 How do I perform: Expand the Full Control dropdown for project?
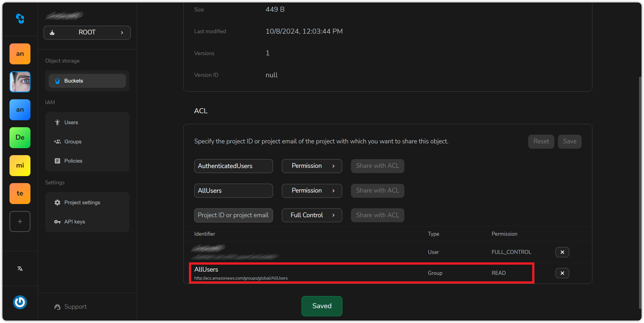click(x=311, y=215)
